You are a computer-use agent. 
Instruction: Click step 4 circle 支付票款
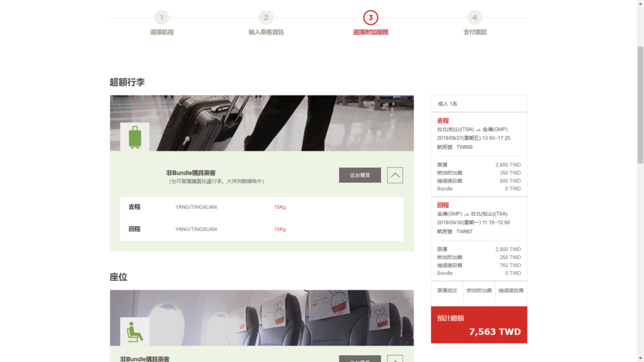pos(474,18)
